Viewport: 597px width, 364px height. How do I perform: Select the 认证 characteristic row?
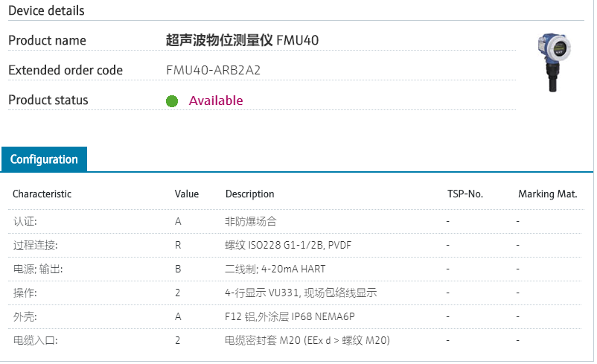[x=25, y=221]
